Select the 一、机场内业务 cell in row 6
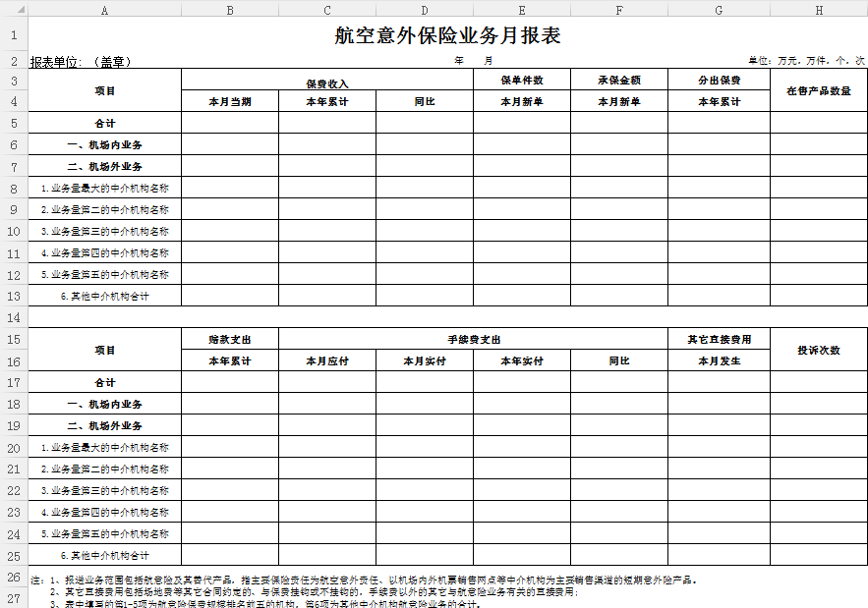Image resolution: width=868 pixels, height=608 pixels. [x=104, y=144]
